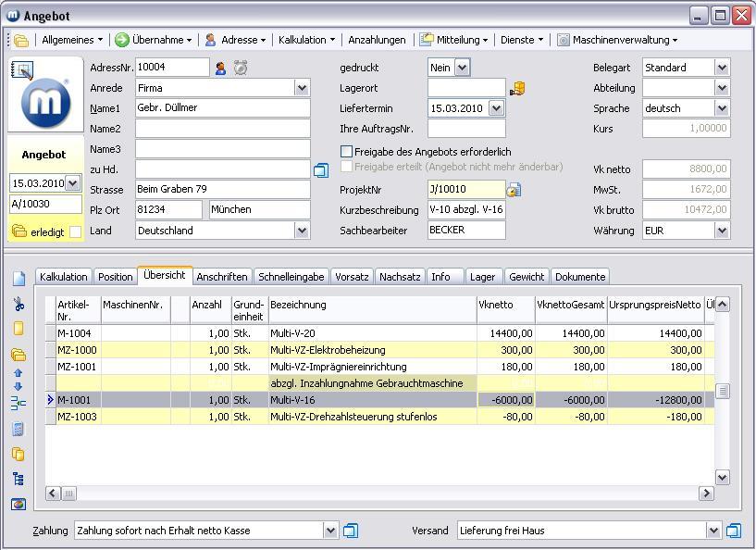Click the Anzahlungen toolbar button
This screenshot has height=550, width=756.
[377, 40]
